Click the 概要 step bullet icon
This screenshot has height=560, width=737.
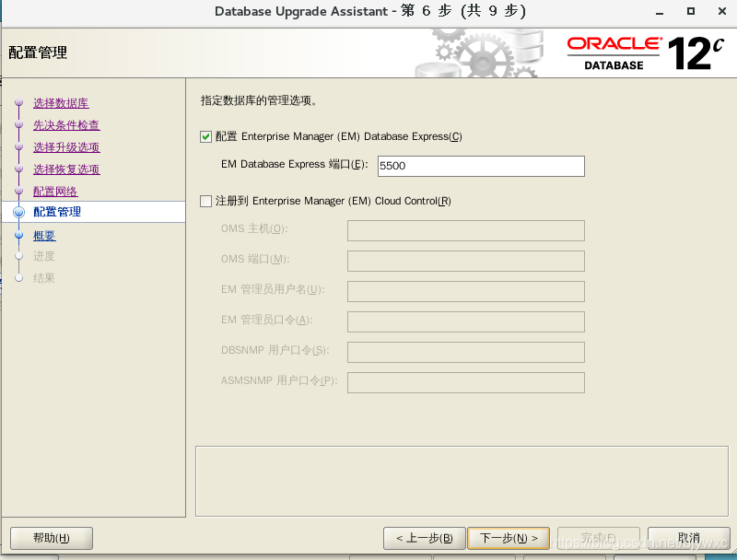(18, 235)
